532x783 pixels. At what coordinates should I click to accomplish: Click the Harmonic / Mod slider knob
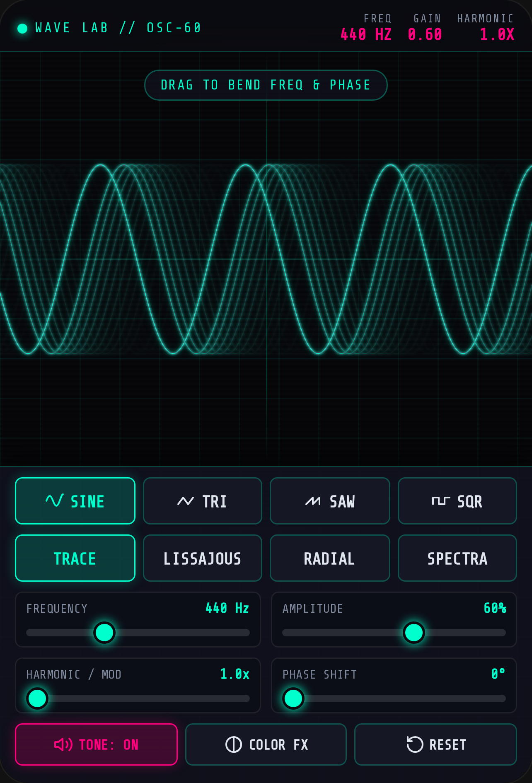click(x=37, y=698)
